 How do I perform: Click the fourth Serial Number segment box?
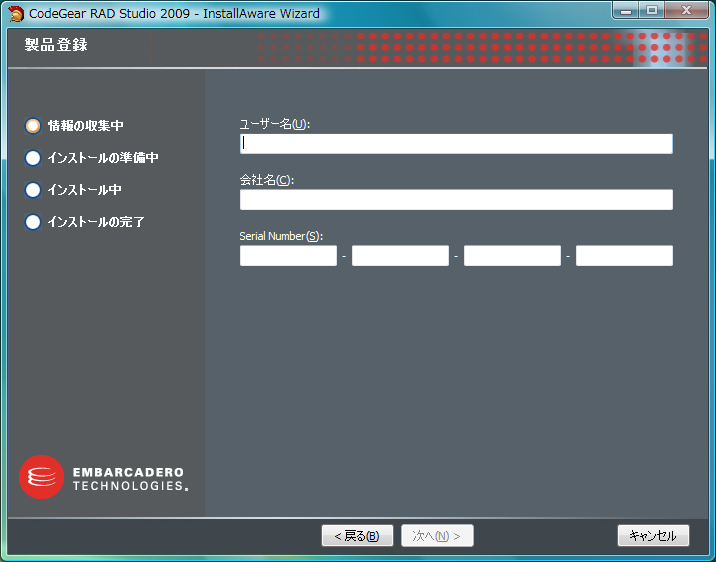(x=624, y=256)
